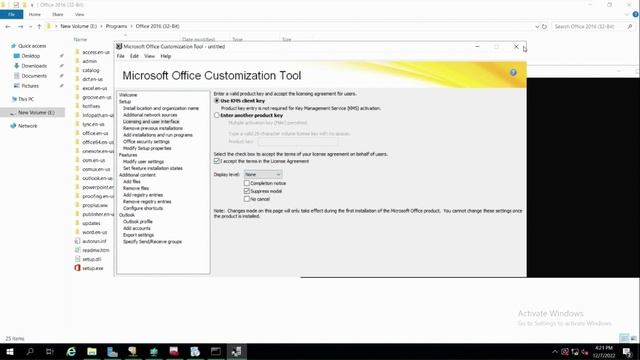Select Office security settings
This screenshot has width=640, height=360.
point(146,142)
